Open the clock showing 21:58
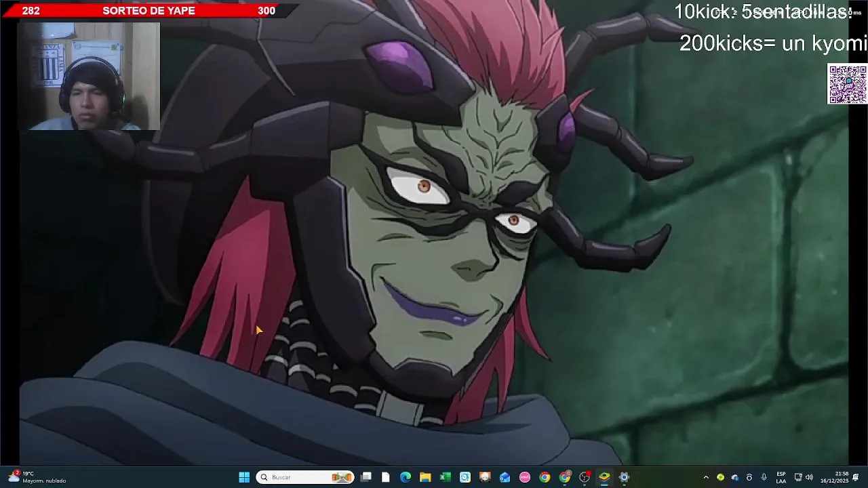Viewport: 868px width, 488px height. click(834, 477)
